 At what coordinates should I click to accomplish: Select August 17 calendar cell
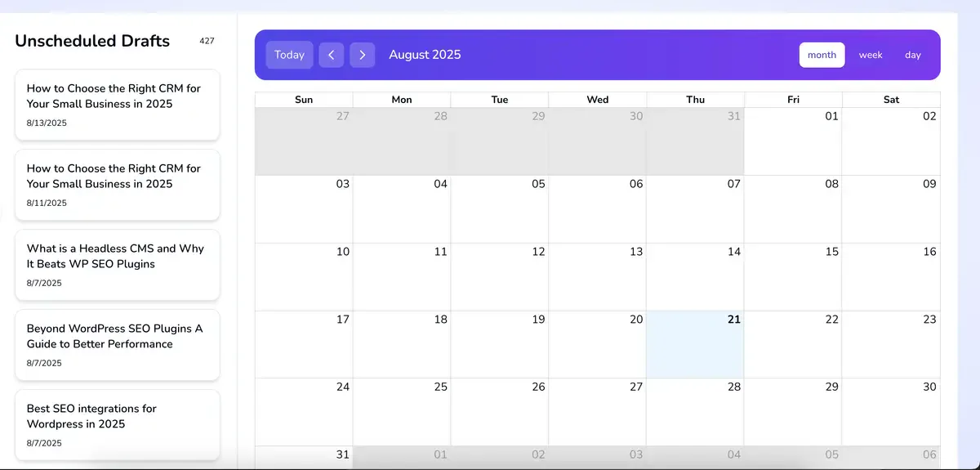(x=304, y=345)
